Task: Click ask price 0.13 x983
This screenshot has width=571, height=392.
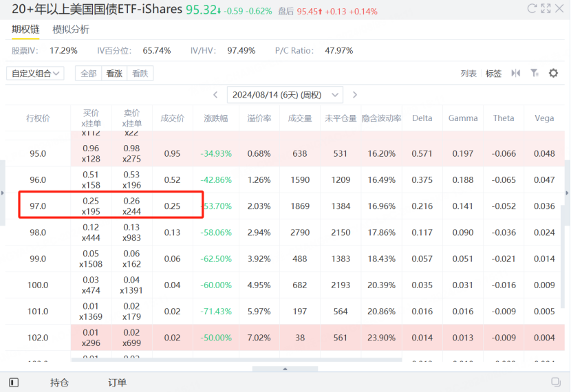Action: point(132,232)
